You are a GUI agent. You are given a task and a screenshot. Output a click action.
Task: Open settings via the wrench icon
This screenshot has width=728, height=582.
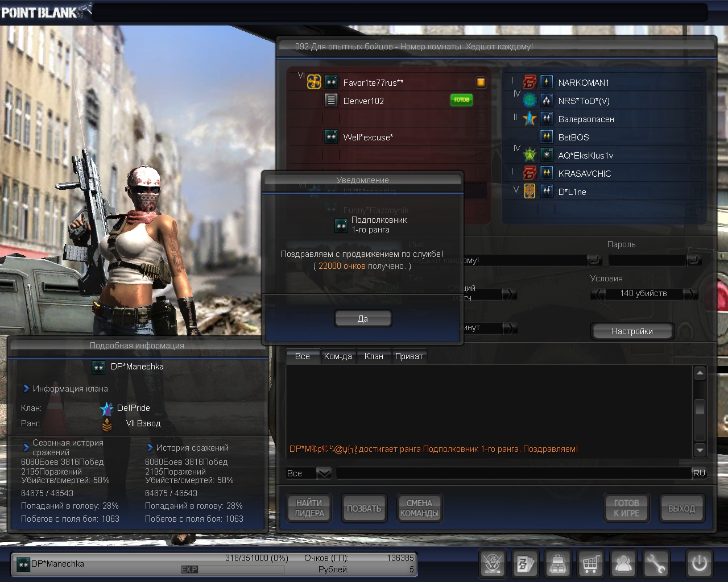point(656,564)
